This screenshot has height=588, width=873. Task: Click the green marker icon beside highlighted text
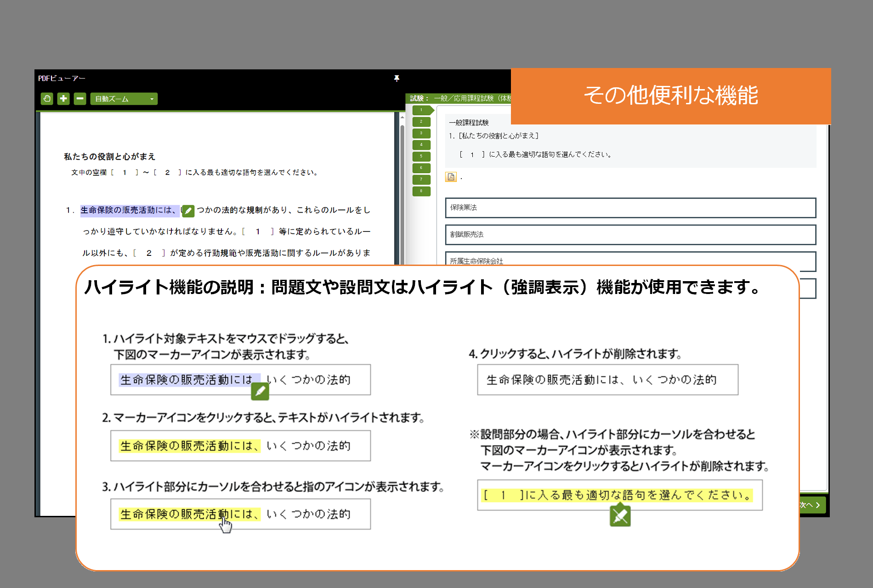click(x=188, y=211)
